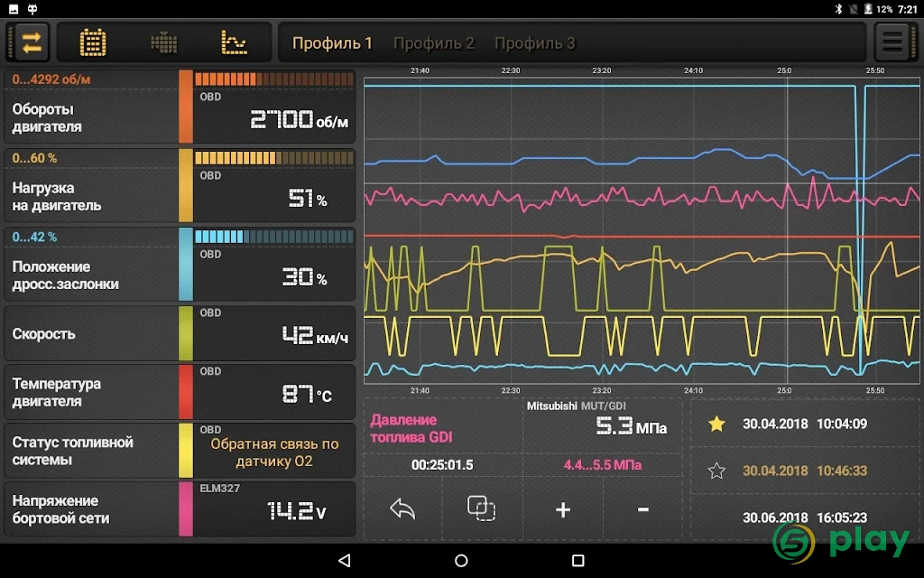This screenshot has width=924, height=578.
Task: Switch to Профиль 2 tab
Action: [x=434, y=43]
